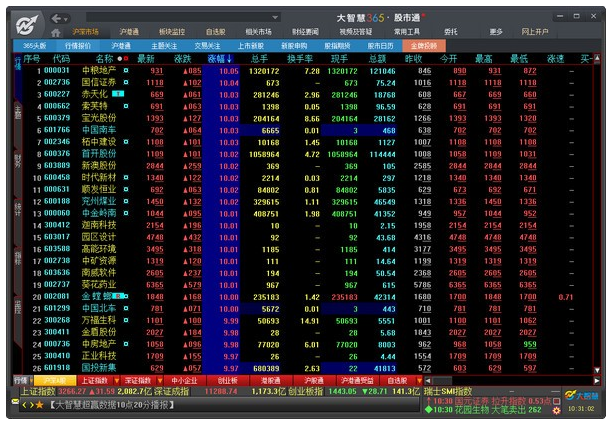
Task: Open the 更多 menu
Action: tap(496, 32)
